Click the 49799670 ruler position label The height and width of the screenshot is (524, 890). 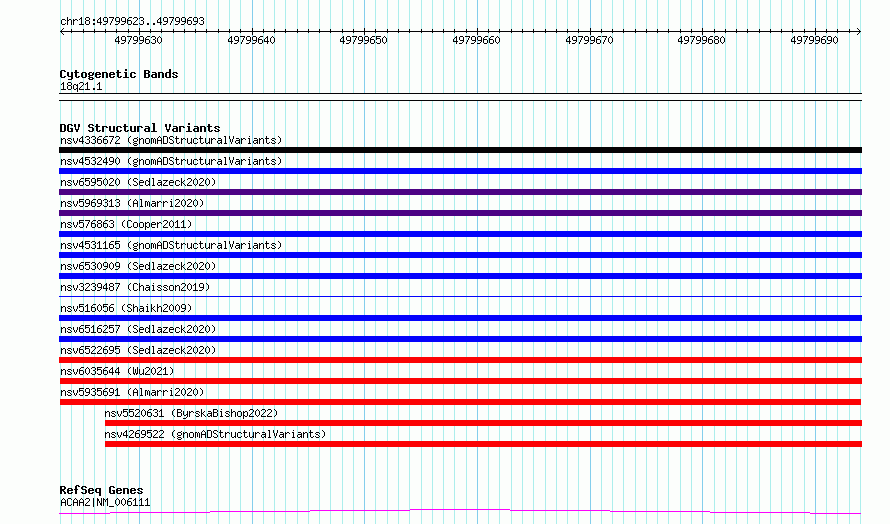(589, 40)
